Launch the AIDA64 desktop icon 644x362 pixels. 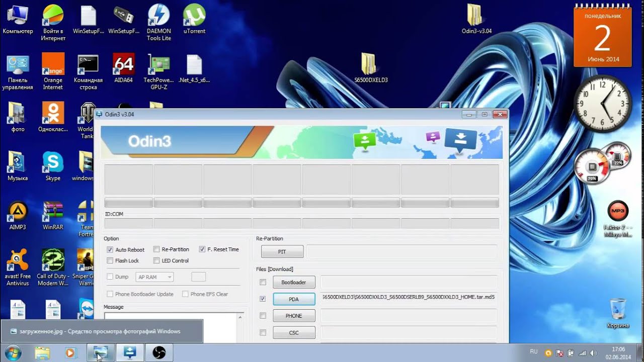(123, 68)
